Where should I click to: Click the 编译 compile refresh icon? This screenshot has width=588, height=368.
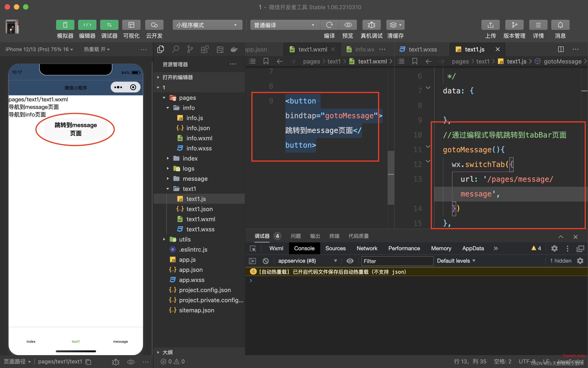point(329,25)
